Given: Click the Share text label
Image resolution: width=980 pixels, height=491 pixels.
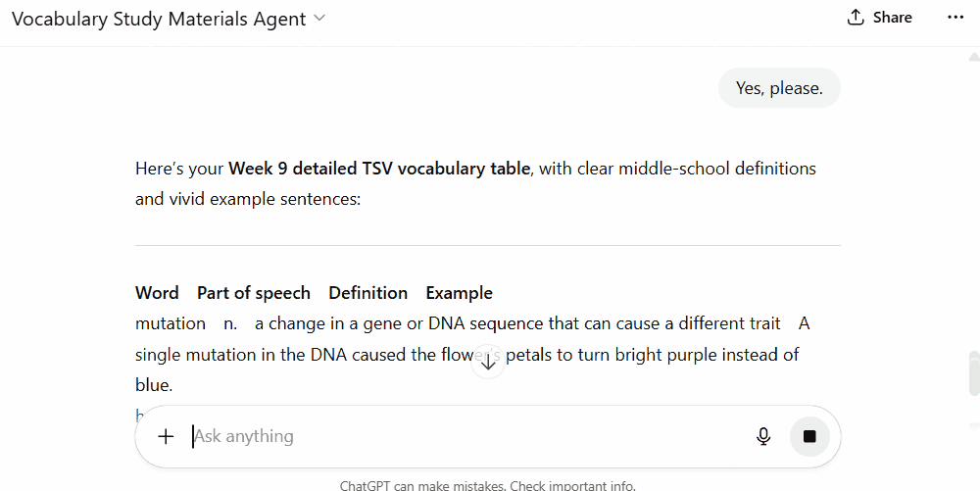Looking at the screenshot, I should point(892,18).
